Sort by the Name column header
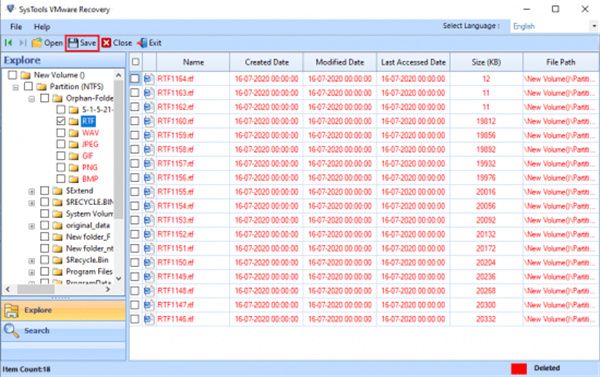Image resolution: width=600 pixels, height=377 pixels. pyautogui.click(x=193, y=62)
